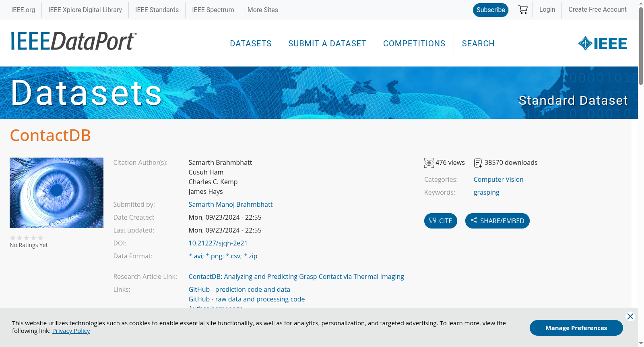Click the CITE button
The image size is (644, 347).
[441, 221]
